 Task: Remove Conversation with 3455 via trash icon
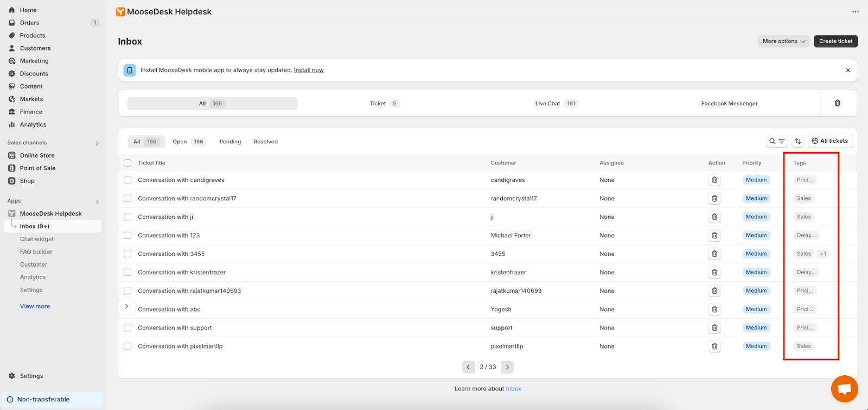click(x=714, y=254)
